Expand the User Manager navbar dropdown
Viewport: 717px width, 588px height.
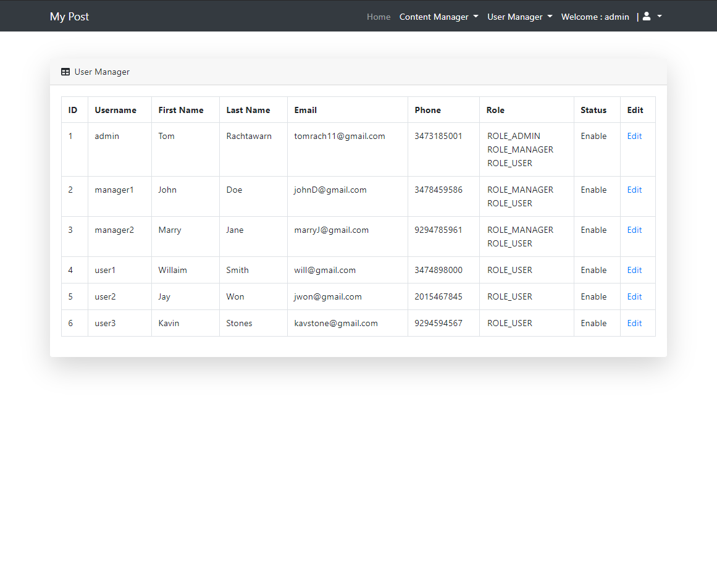(519, 17)
